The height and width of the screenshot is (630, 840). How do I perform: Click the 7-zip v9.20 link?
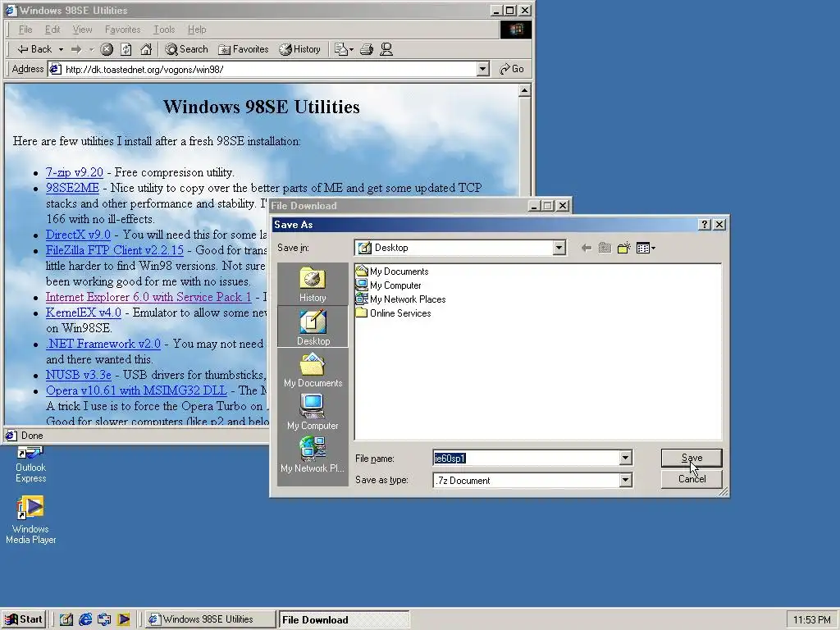[x=75, y=172]
